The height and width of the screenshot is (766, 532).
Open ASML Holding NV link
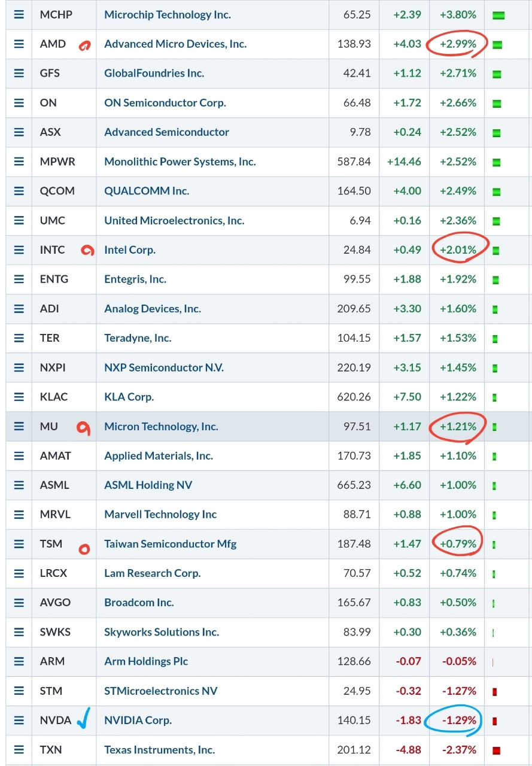(x=148, y=485)
